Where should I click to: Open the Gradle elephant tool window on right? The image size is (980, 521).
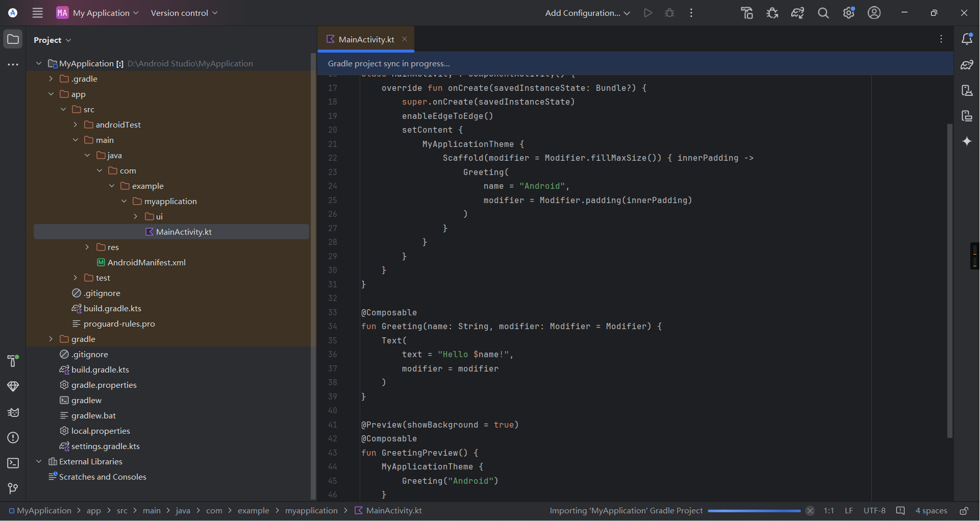pyautogui.click(x=967, y=65)
